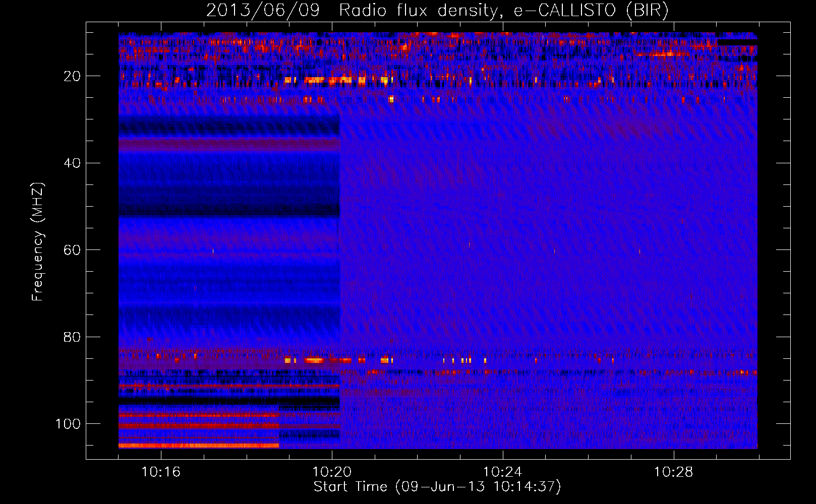Click the 10:24 time tick label
The image size is (816, 504).
coord(503,472)
